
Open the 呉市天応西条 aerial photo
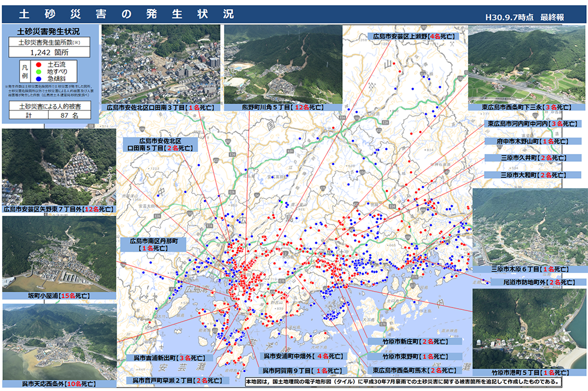(59, 341)
